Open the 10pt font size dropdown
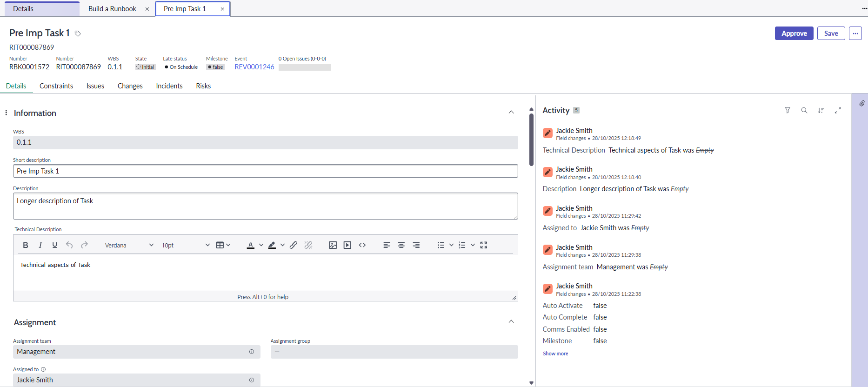Screen dimensions: 868x387 (x=185, y=245)
